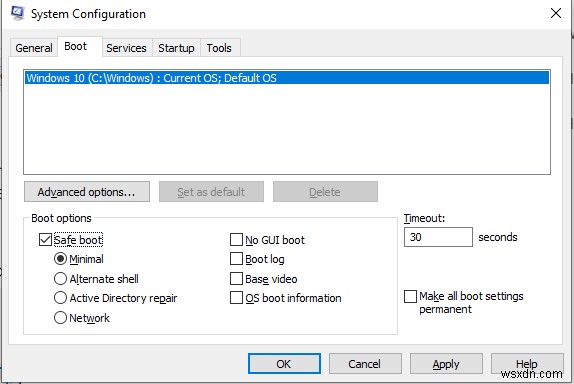The image size is (574, 384).
Task: Confirm with the OK button
Action: pos(284,364)
